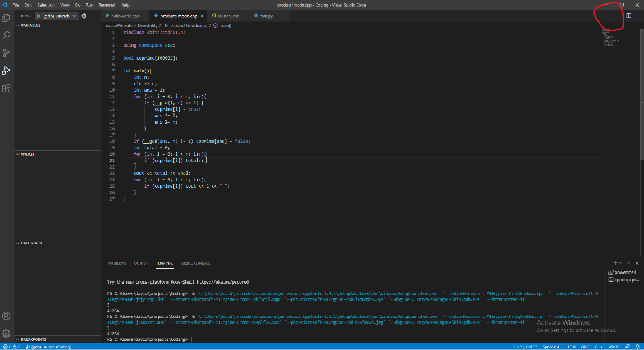Open the File menu

(16, 5)
